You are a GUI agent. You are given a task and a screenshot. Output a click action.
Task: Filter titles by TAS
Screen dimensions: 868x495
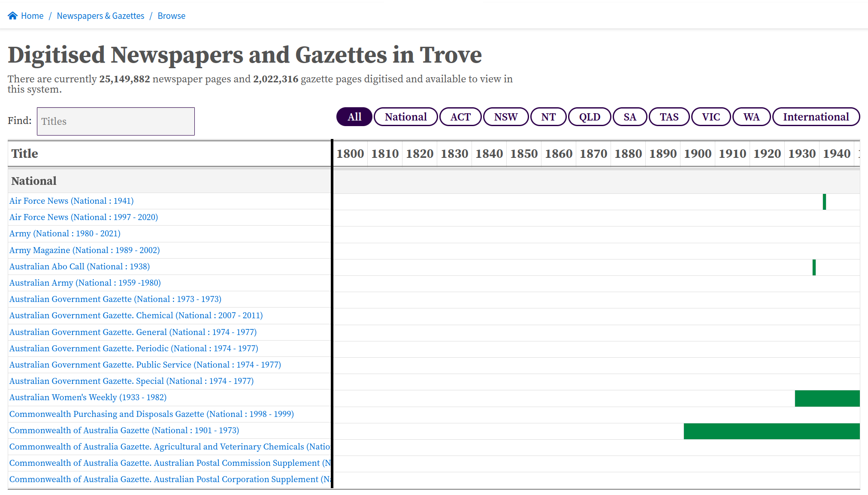point(669,117)
